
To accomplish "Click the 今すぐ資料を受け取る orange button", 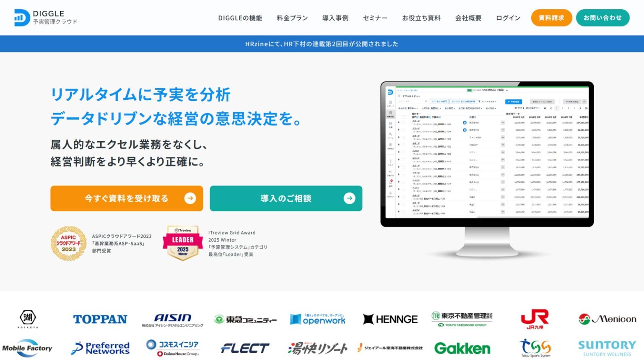I will [126, 198].
